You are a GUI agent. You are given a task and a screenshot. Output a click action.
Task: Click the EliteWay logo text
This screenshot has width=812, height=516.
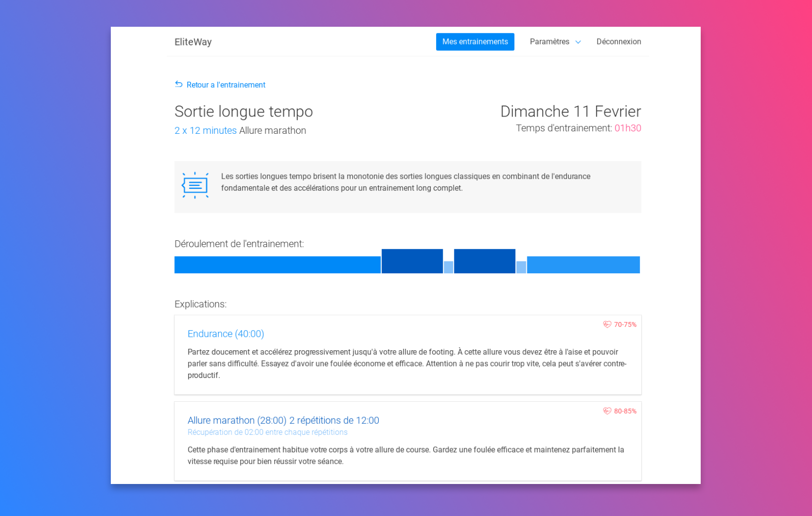point(193,42)
